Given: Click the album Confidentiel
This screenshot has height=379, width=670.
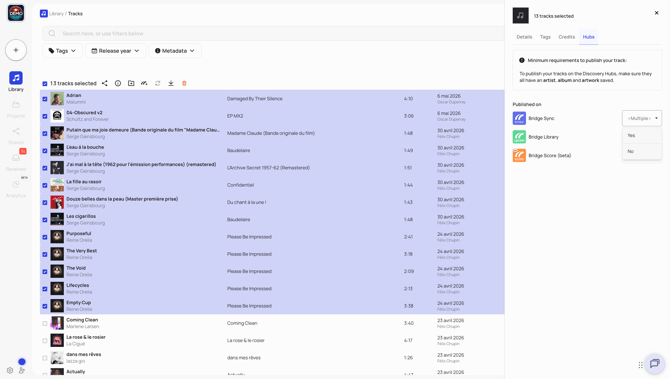Looking at the screenshot, I should point(241,185).
